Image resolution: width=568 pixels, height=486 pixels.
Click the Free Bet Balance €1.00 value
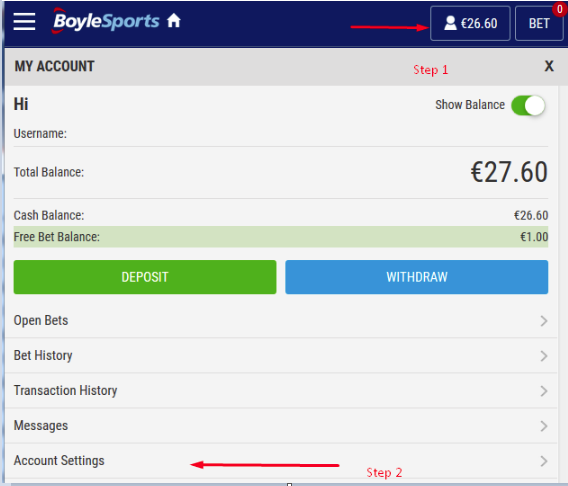click(534, 237)
